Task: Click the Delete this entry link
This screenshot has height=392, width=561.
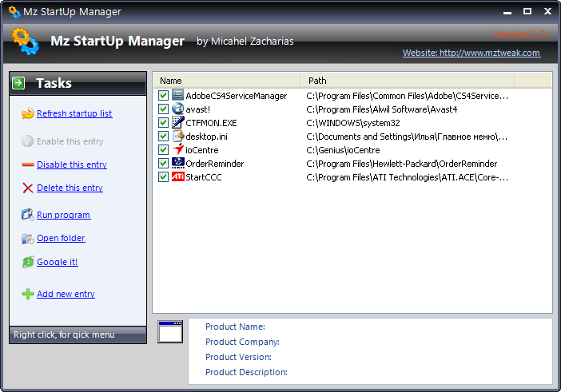Action: coord(70,188)
